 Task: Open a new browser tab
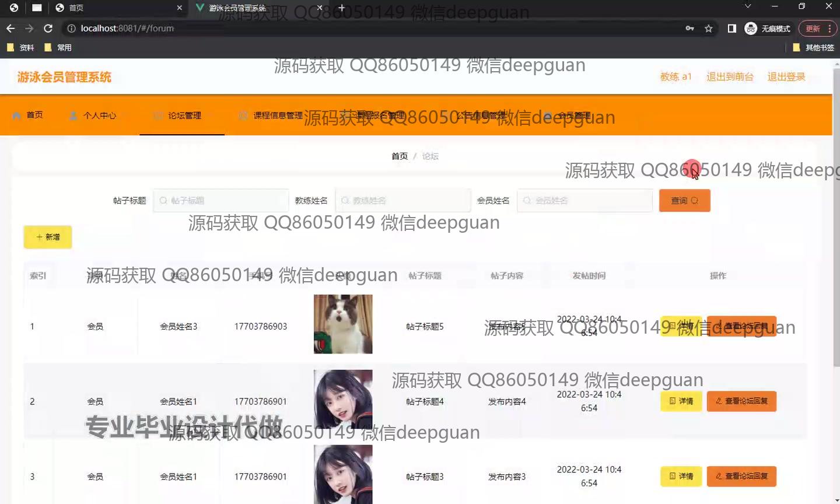pos(342,8)
